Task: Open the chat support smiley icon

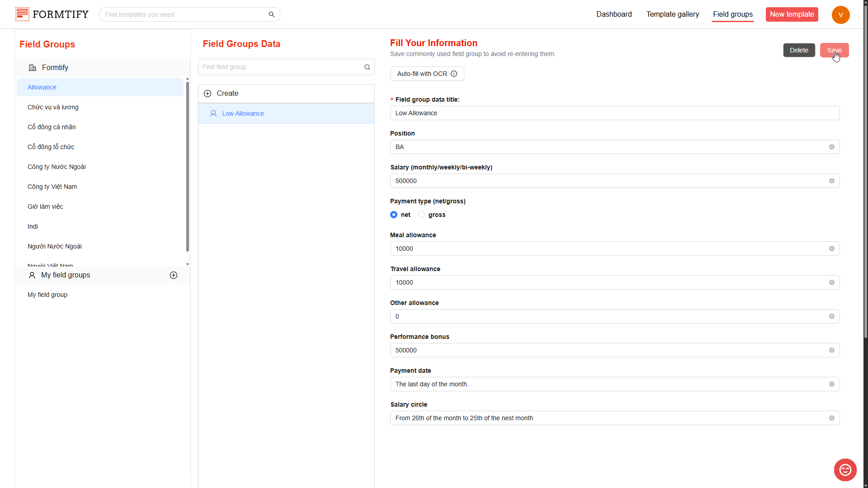Action: click(845, 470)
